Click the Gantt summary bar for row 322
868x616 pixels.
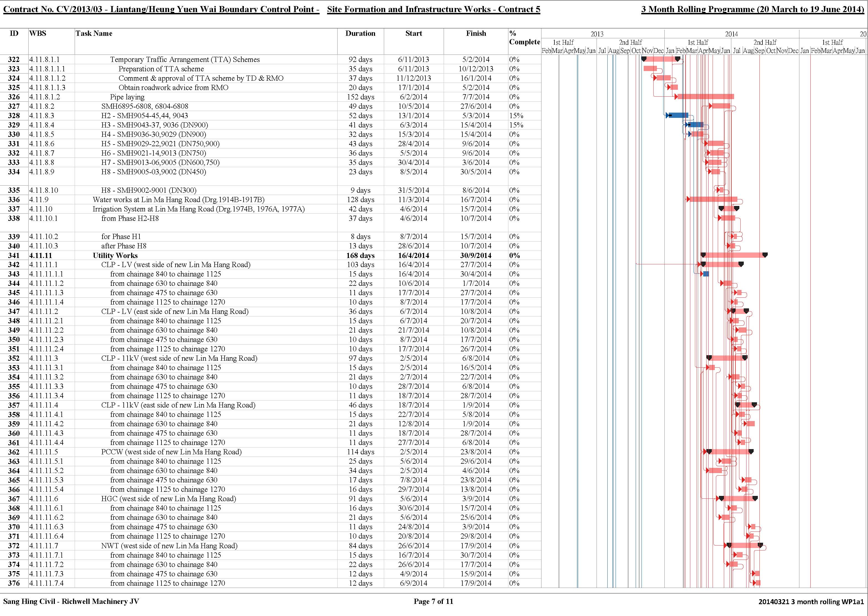point(661,59)
